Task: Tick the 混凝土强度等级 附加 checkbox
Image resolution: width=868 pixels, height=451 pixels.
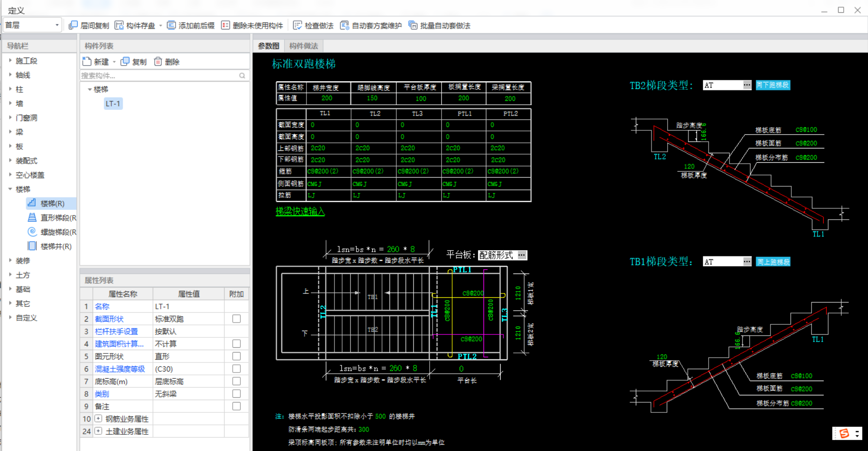Action: coord(237,369)
